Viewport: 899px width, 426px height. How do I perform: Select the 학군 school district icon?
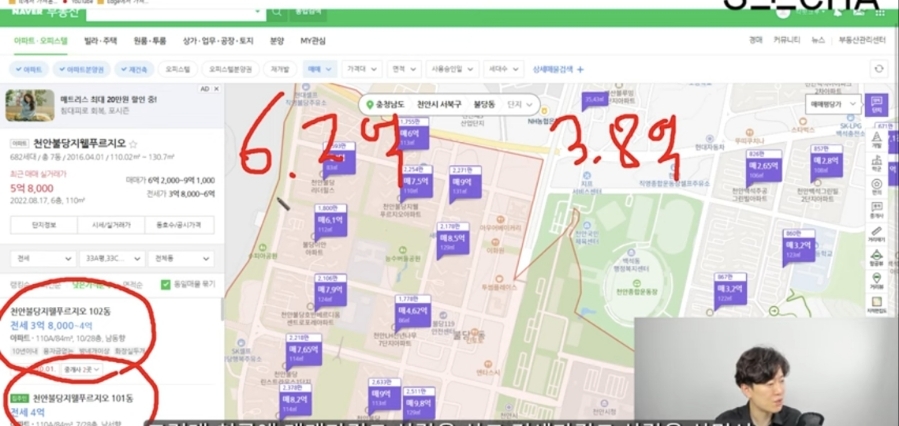click(x=876, y=163)
